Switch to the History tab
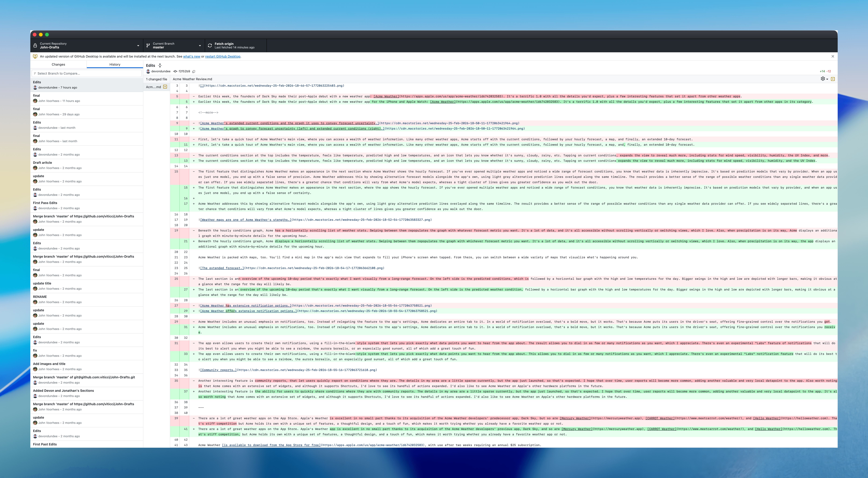Screen dimensions: 868x478 115,64
